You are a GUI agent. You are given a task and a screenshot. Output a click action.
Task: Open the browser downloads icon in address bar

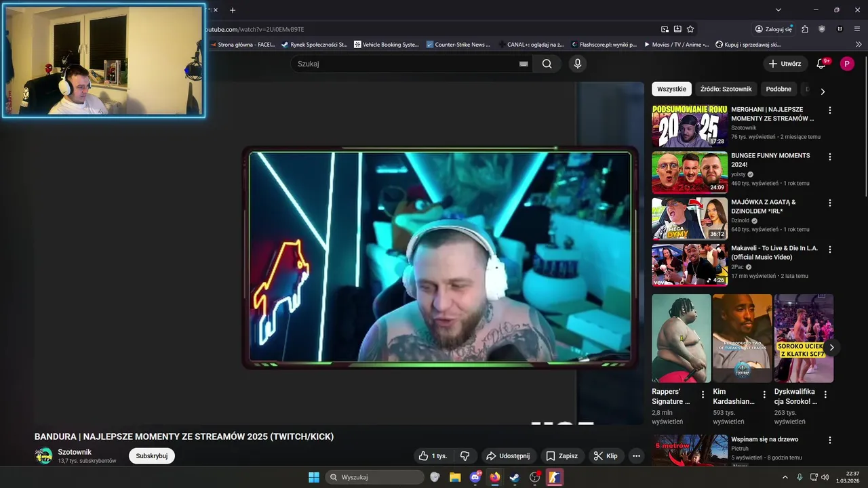677,29
